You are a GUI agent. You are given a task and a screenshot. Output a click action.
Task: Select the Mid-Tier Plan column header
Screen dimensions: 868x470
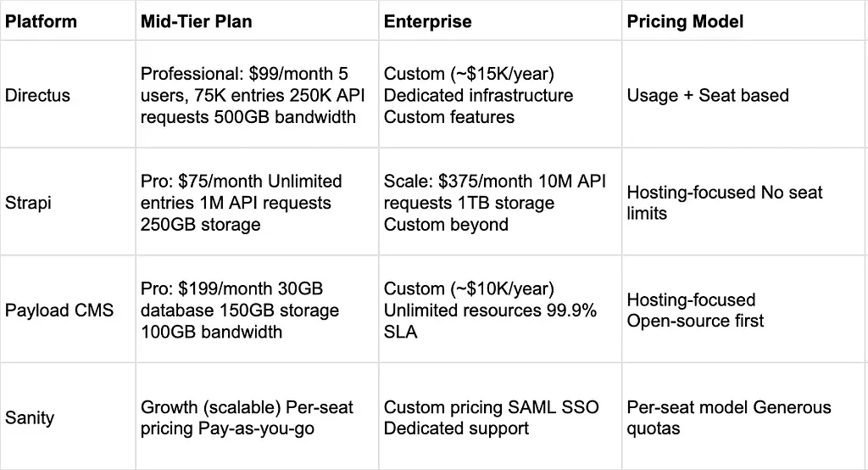[x=196, y=21]
